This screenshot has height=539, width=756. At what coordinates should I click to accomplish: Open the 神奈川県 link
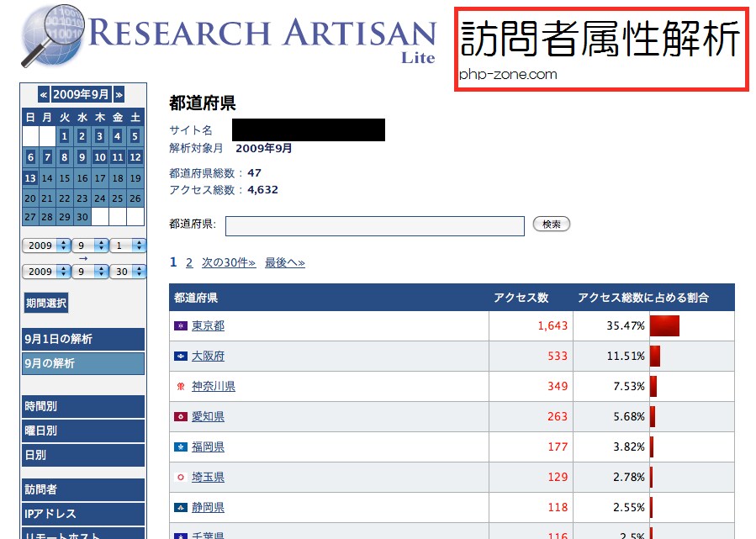point(214,387)
